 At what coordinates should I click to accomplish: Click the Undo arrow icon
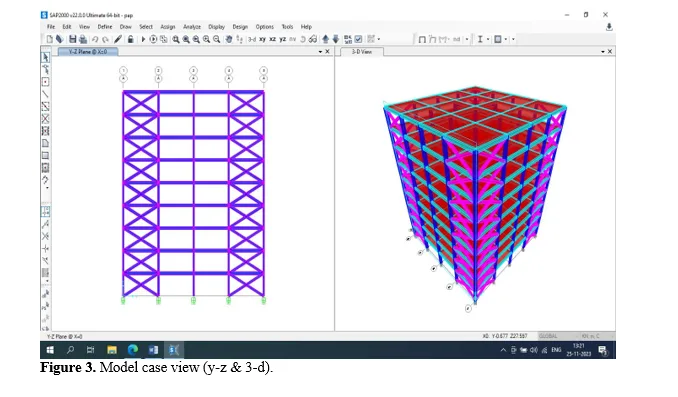pyautogui.click(x=95, y=39)
